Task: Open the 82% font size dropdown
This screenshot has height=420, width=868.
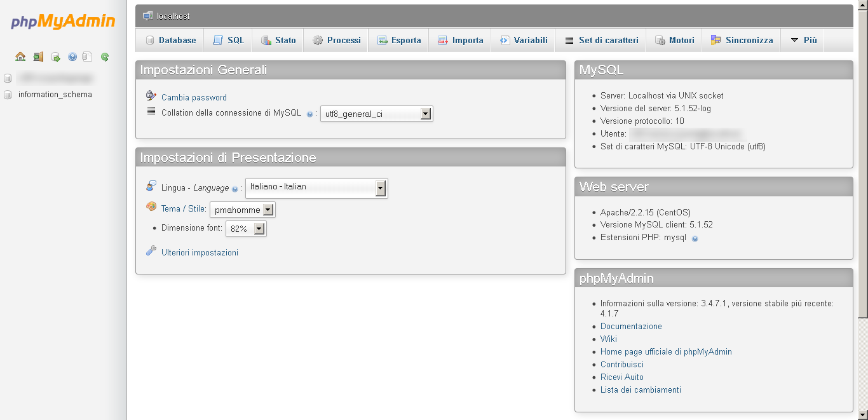Action: (246, 229)
